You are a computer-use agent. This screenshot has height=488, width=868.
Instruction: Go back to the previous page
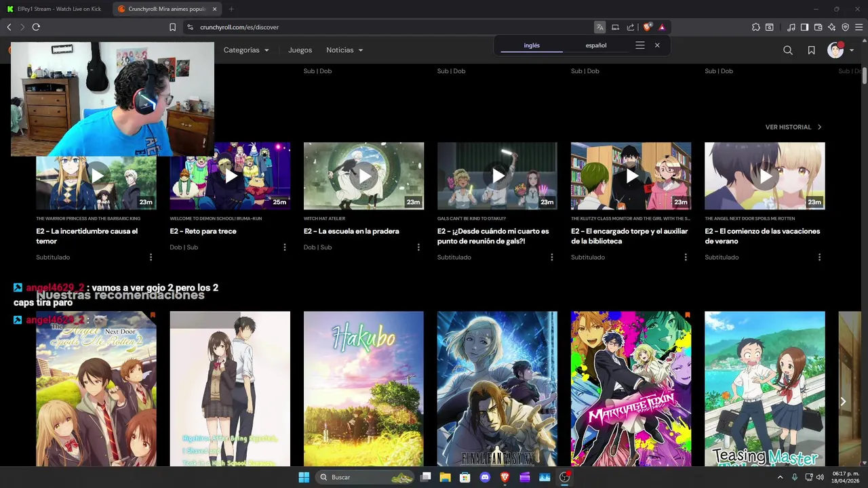pyautogui.click(x=9, y=27)
